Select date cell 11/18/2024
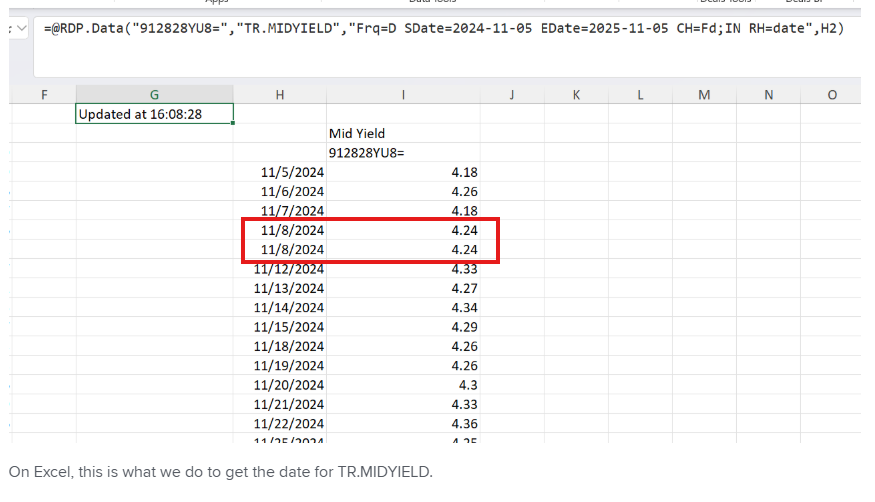The width and height of the screenshot is (875, 502). [x=280, y=346]
